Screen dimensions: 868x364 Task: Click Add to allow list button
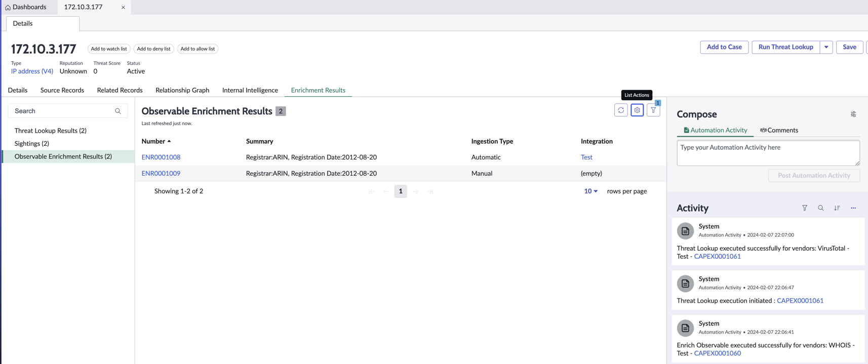[x=198, y=49]
